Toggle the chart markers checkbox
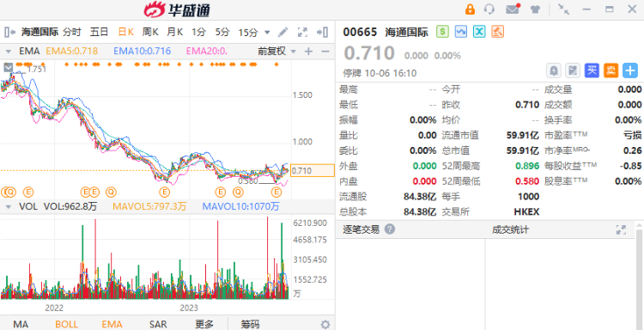The height and width of the screenshot is (330, 644). tap(8, 67)
